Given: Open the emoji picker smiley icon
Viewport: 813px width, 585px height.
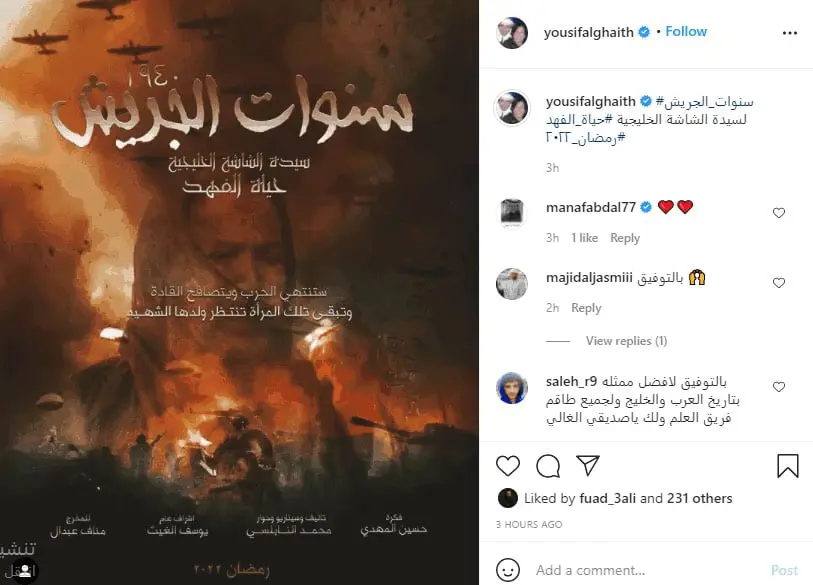Looking at the screenshot, I should click(x=508, y=570).
